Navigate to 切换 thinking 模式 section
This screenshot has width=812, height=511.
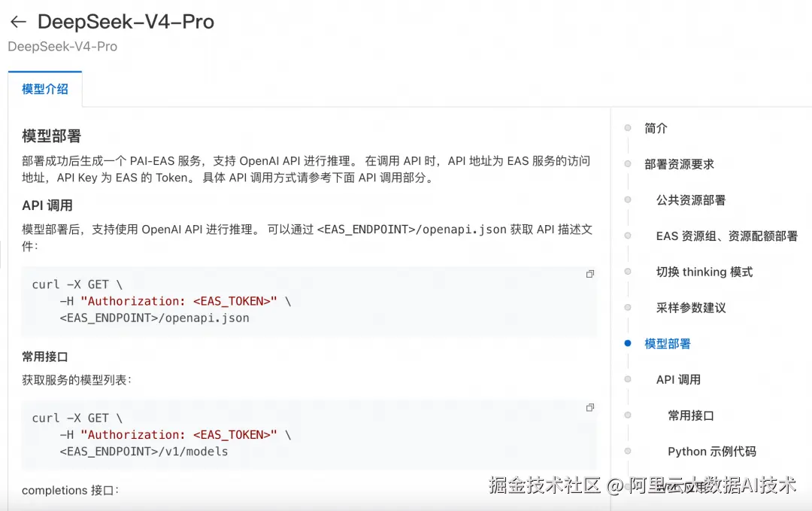[704, 272]
